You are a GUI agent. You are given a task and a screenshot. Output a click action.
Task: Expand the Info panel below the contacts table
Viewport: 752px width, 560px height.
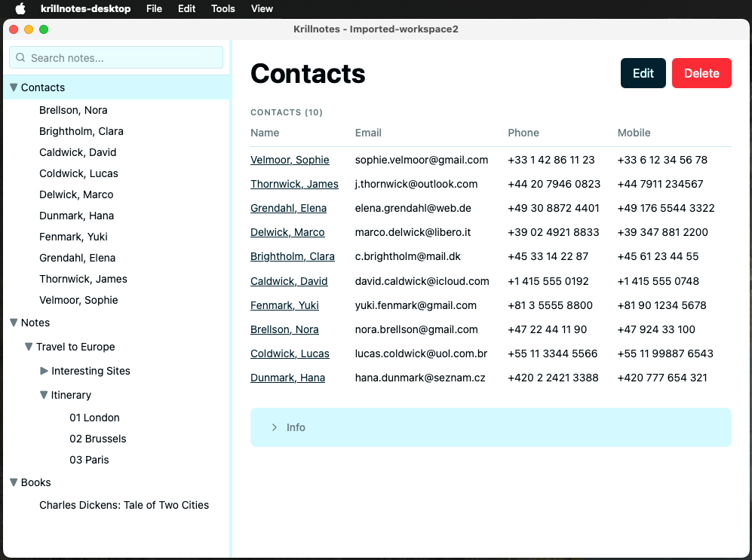pyautogui.click(x=275, y=427)
